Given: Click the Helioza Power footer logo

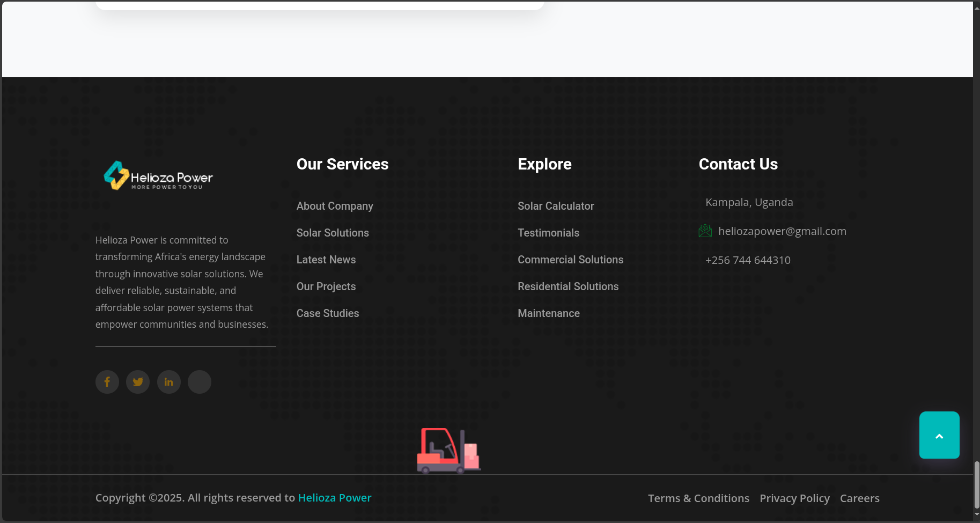Looking at the screenshot, I should pyautogui.click(x=159, y=176).
